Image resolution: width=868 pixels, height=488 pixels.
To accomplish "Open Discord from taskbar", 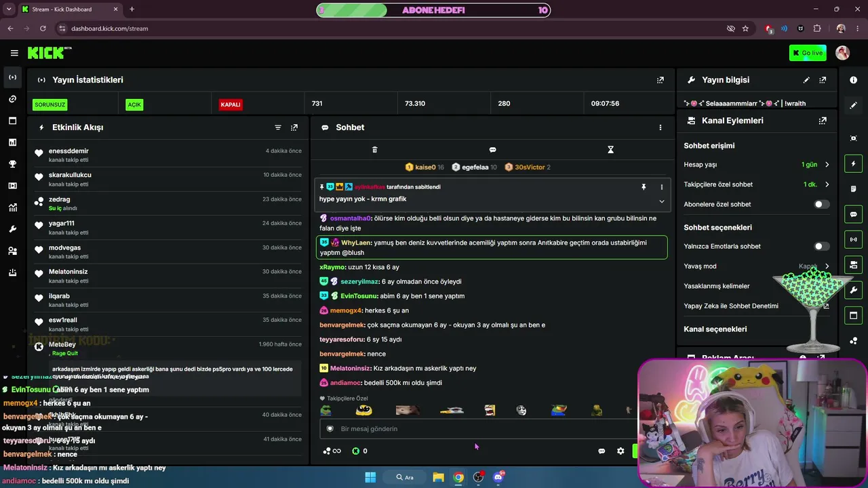I will click(498, 477).
